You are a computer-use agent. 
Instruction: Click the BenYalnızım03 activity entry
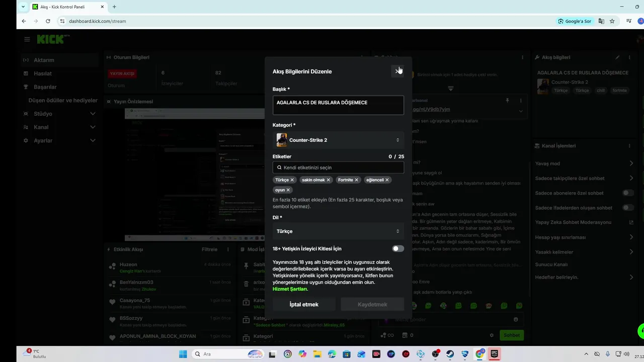(170, 286)
